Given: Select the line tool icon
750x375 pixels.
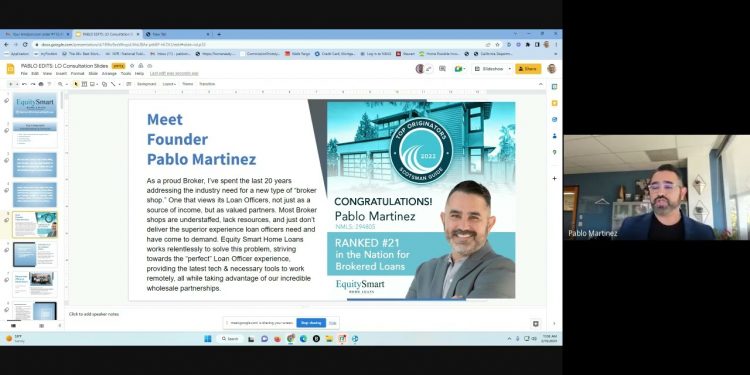Looking at the screenshot, I should [x=113, y=84].
